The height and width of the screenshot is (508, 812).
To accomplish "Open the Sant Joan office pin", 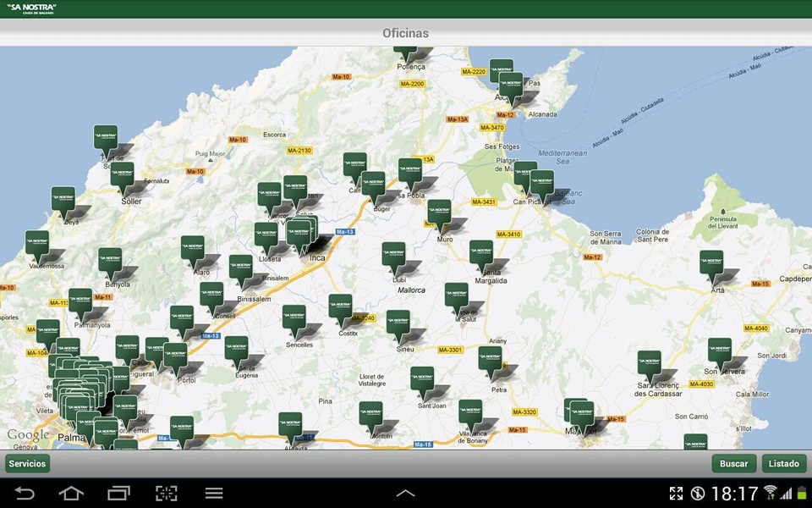I will tap(422, 383).
